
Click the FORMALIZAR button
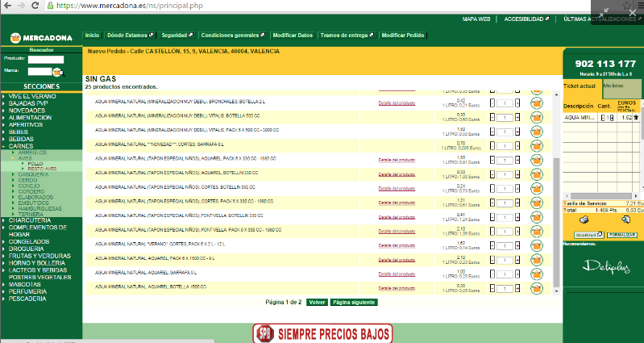(x=621, y=235)
